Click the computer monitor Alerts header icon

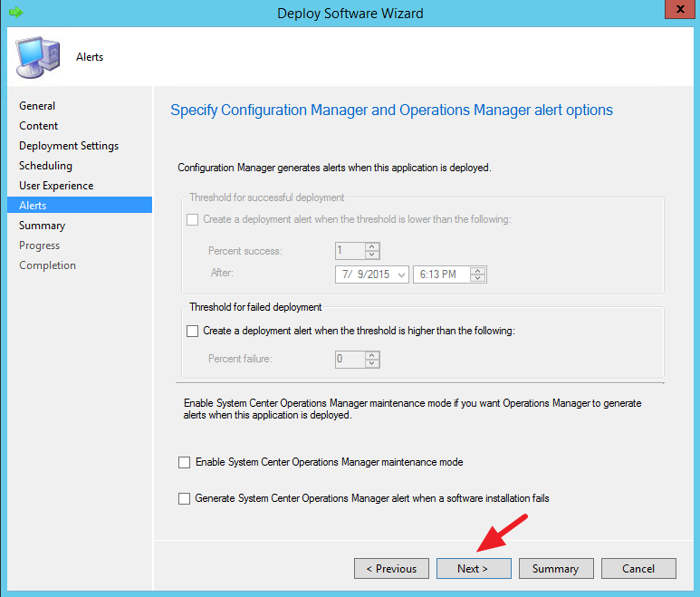(38, 57)
